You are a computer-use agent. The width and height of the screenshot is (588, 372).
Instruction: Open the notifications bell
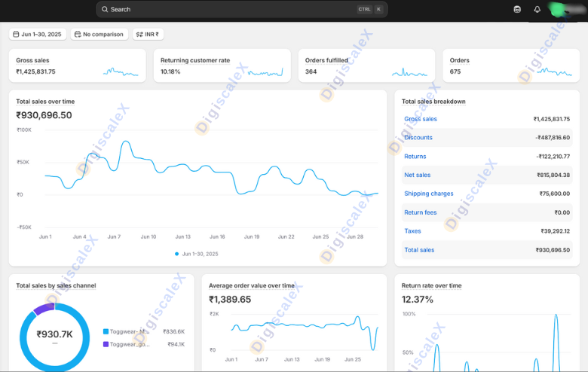(x=537, y=9)
